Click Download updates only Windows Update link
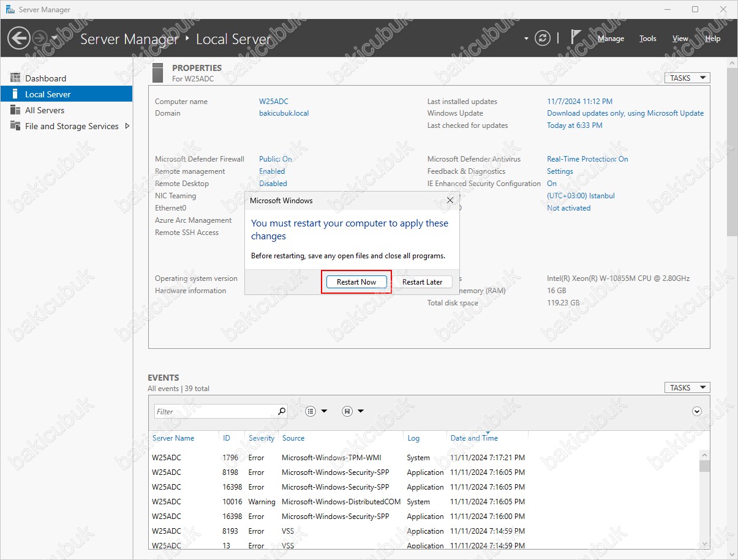 point(625,113)
